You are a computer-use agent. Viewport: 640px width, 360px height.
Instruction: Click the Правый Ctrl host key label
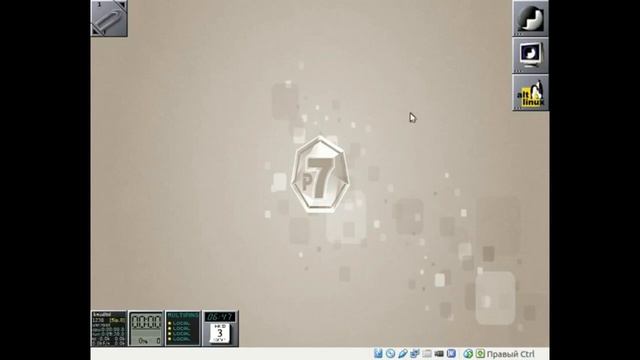pos(511,354)
